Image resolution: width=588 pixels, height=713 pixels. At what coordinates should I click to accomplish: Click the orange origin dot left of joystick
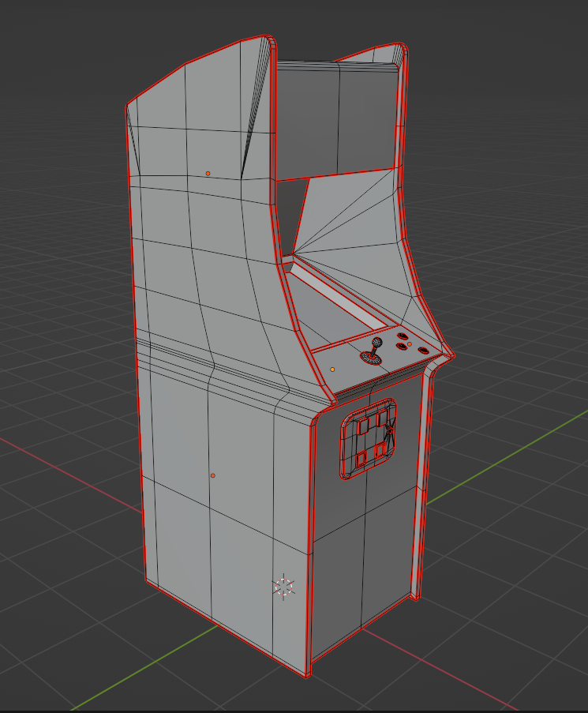tap(332, 370)
